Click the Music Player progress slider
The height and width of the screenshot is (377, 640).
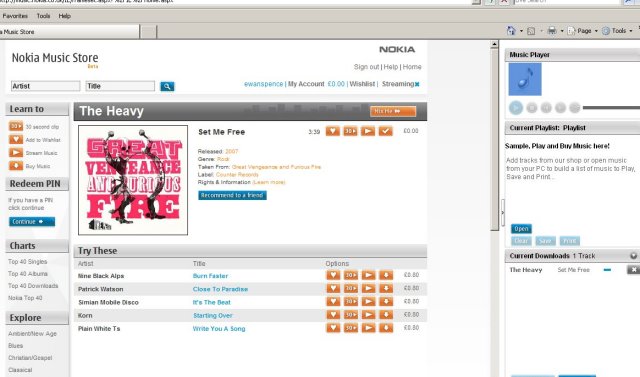(611, 108)
